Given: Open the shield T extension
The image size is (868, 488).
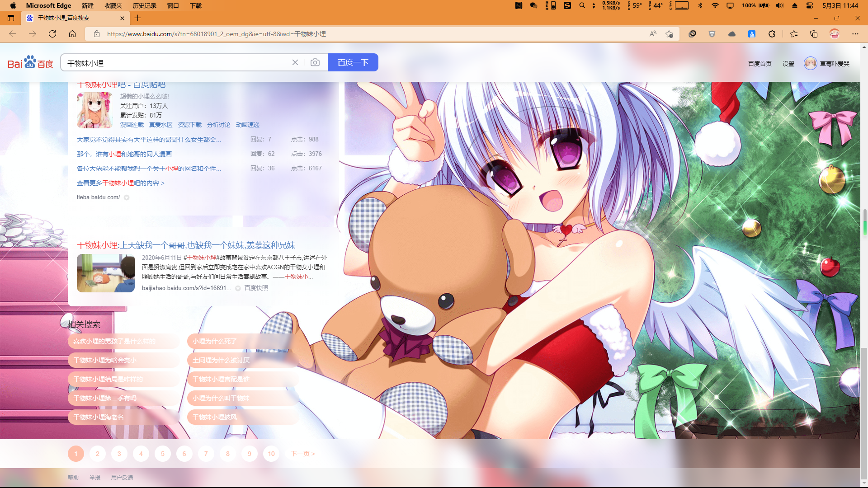Looking at the screenshot, I should (x=712, y=34).
